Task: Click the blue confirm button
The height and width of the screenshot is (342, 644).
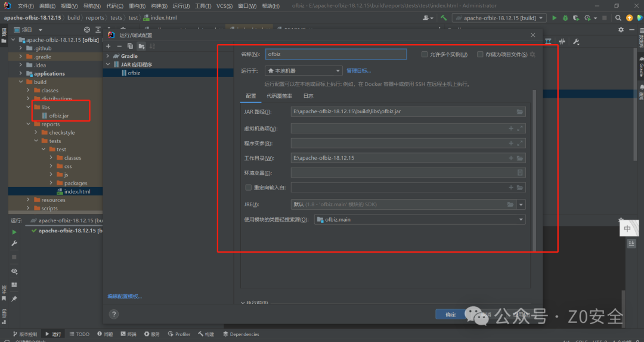Action: [451, 315]
